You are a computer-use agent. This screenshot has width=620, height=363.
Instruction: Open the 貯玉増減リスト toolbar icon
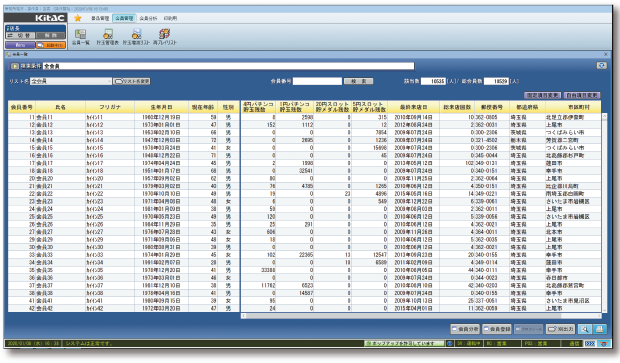point(136,36)
